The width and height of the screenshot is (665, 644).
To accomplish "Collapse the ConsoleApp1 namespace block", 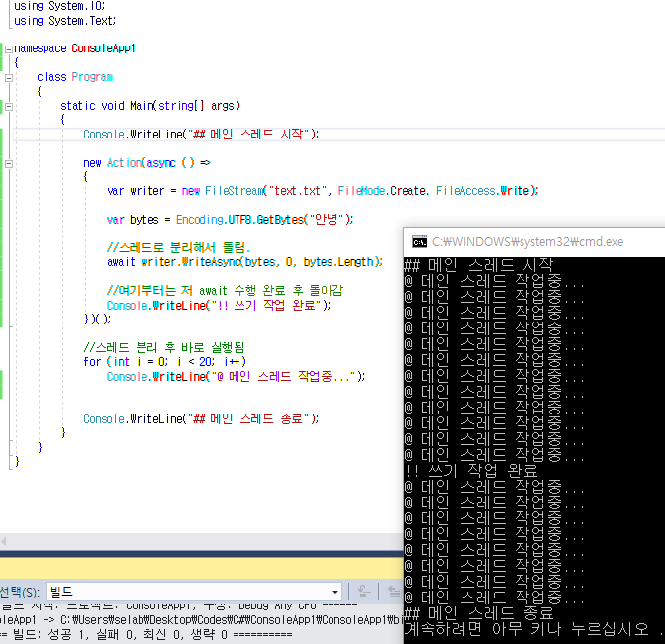I will pos(8,48).
